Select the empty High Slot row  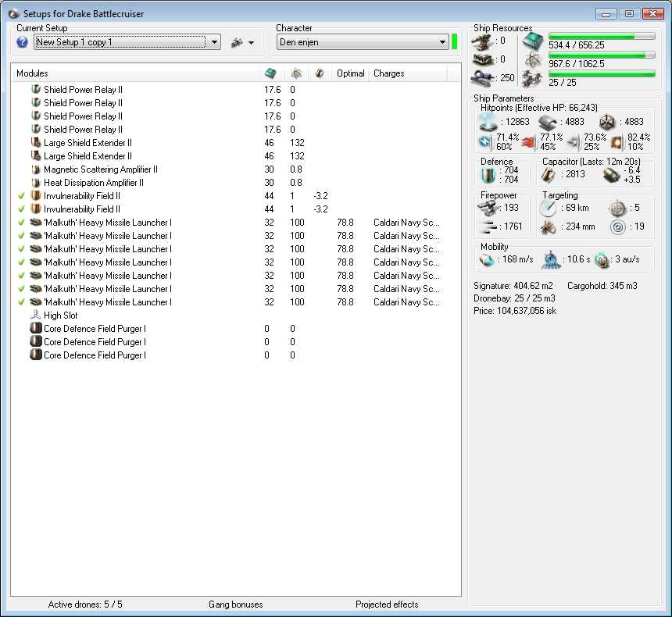[236, 316]
